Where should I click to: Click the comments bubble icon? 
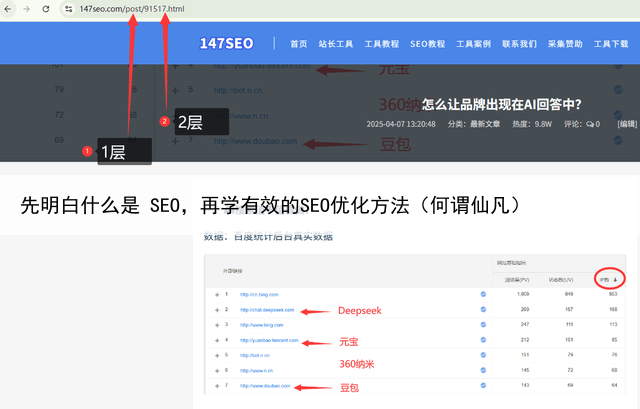(x=592, y=124)
